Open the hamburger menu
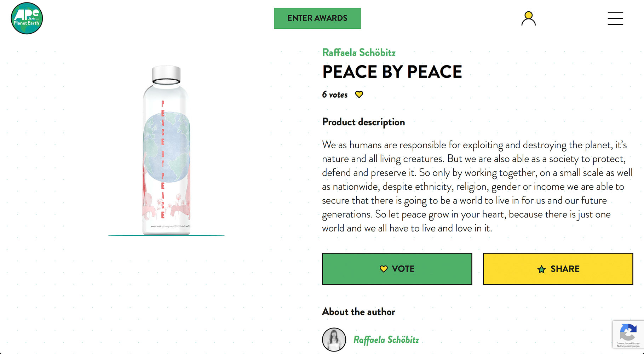Image resolution: width=644 pixels, height=354 pixels. (615, 18)
